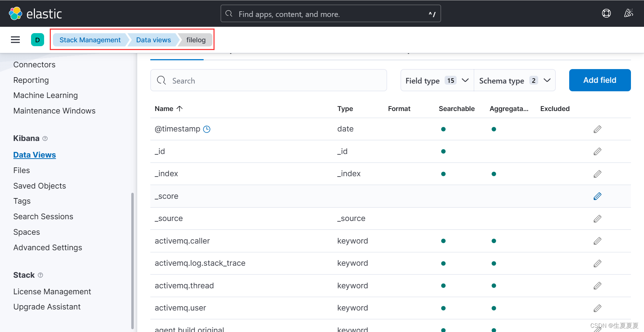Image resolution: width=644 pixels, height=332 pixels.
Task: Open Machine Learning in the sidebar
Action: click(46, 96)
